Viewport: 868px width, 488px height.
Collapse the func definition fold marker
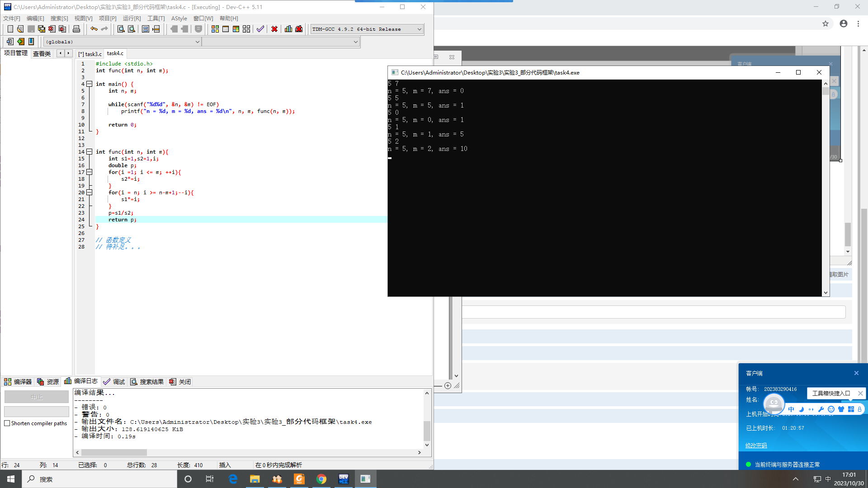tap(90, 152)
